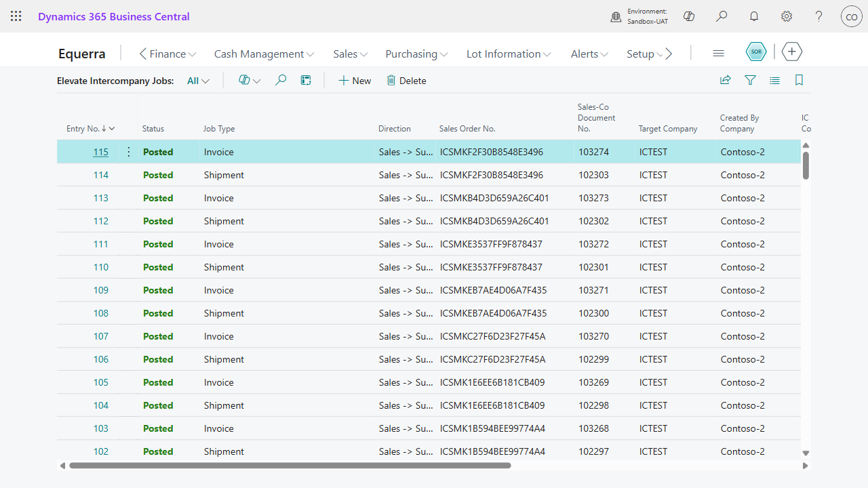868x488 pixels.
Task: Click the Created By Company column header
Action: tap(739, 123)
